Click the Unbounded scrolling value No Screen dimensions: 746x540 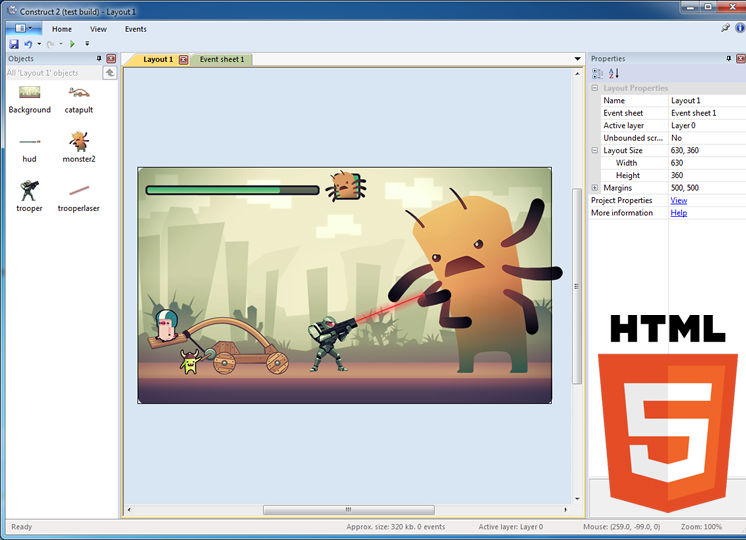coord(707,138)
